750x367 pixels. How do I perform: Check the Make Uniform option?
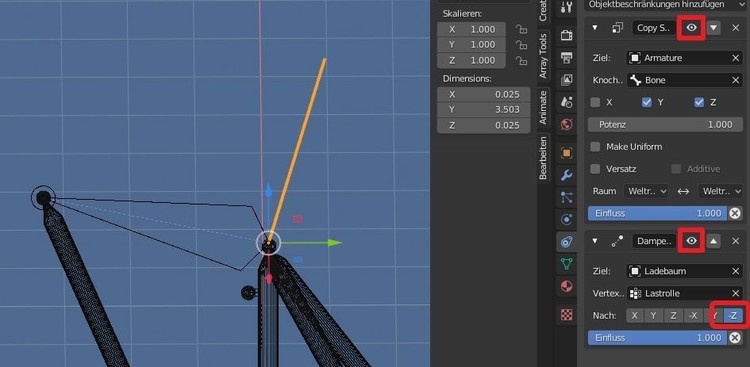pos(595,147)
